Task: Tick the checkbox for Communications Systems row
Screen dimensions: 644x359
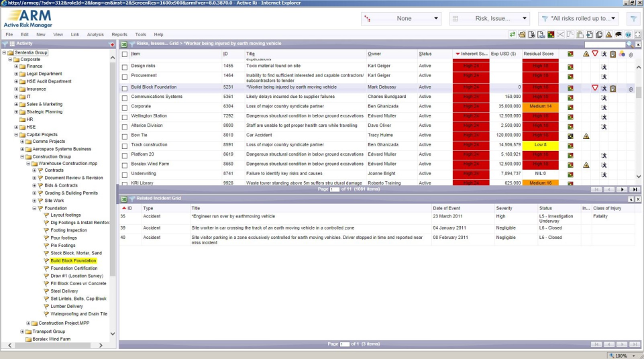Action: (125, 98)
